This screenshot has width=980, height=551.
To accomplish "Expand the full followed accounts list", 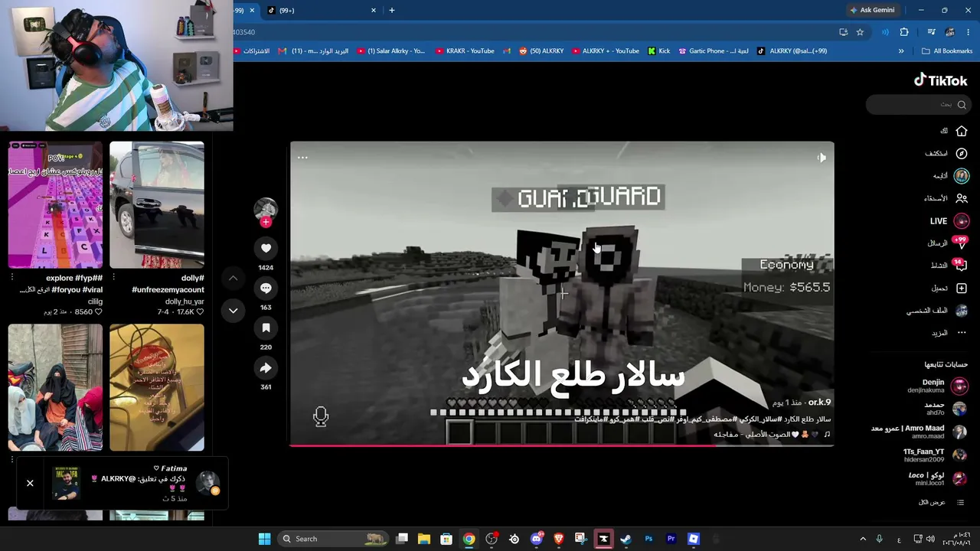I will click(x=942, y=502).
